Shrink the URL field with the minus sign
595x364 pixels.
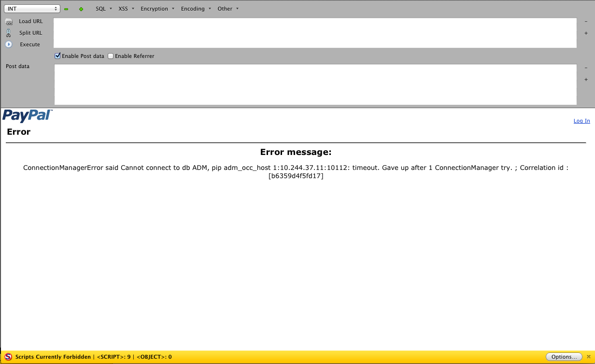point(586,22)
